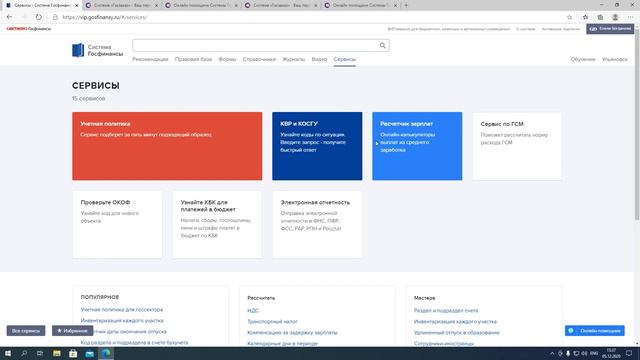Open Microsoft Store from taskbar
Viewport: 640px width, 360px height.
pyautogui.click(x=73, y=353)
